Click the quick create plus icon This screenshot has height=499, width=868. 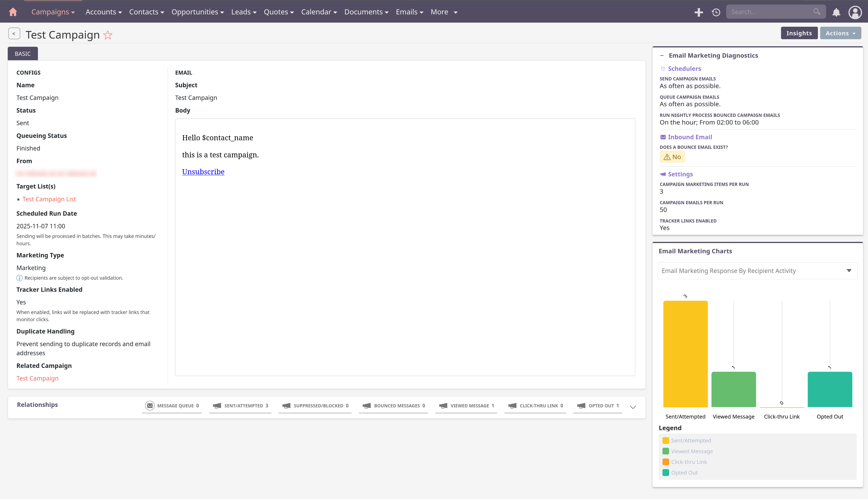699,12
